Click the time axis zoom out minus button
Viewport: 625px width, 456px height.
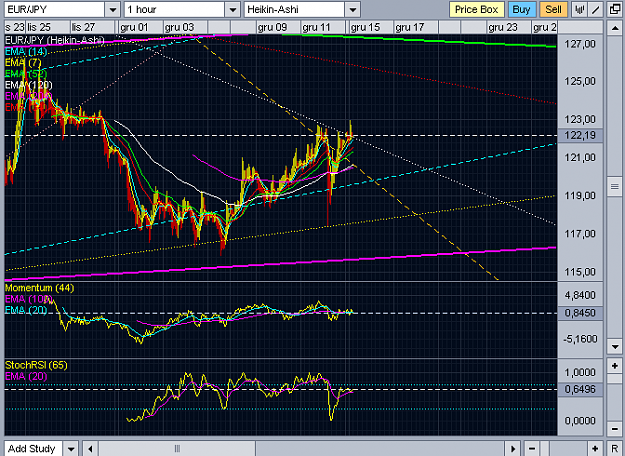point(532,448)
